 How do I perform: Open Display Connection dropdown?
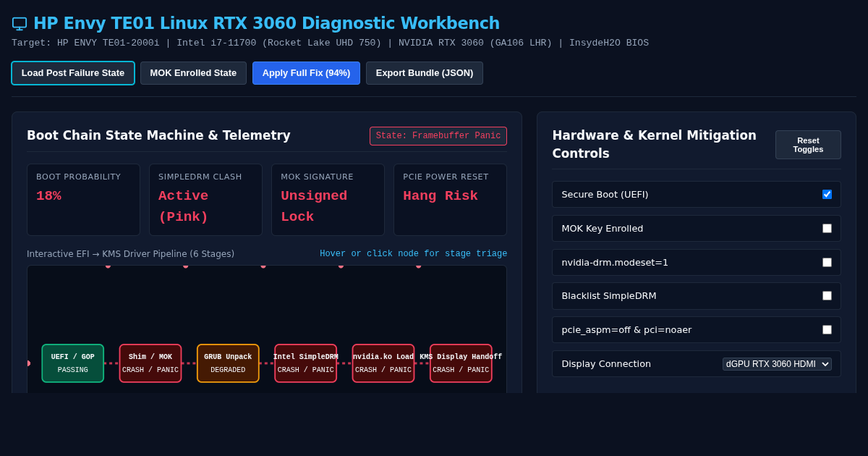[777, 364]
